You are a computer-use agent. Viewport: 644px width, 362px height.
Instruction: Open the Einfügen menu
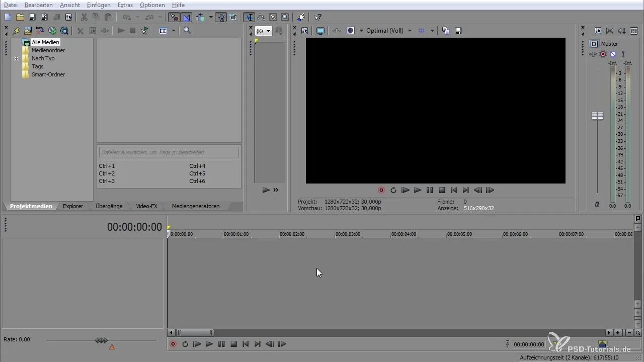99,5
